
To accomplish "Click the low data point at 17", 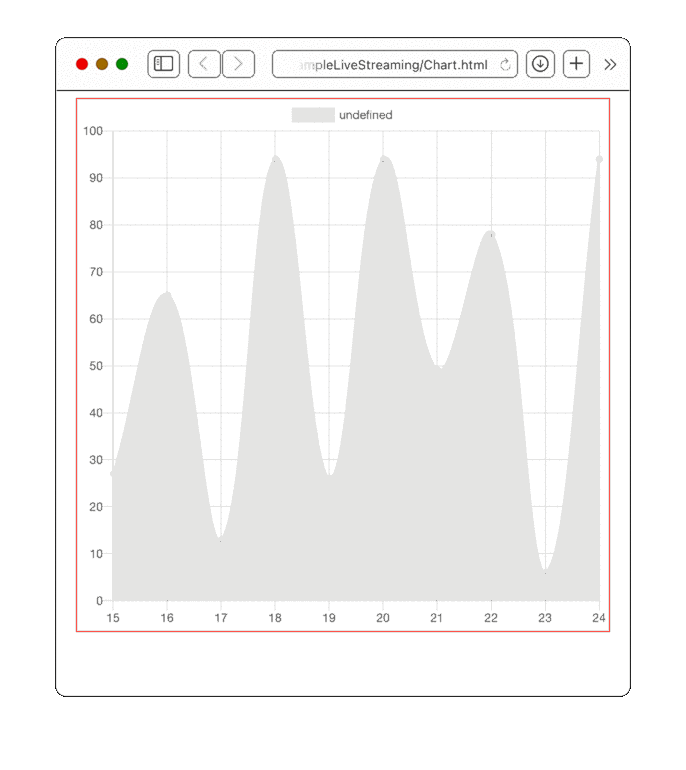I will (221, 540).
